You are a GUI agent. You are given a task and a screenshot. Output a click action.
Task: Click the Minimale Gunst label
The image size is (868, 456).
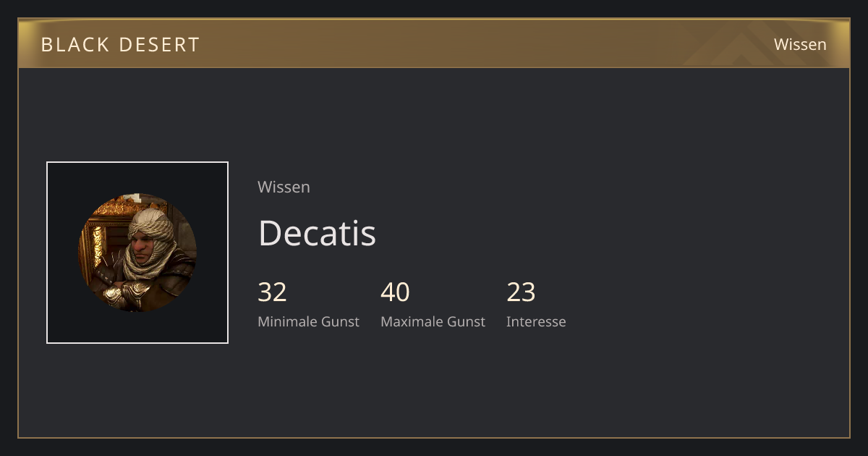[308, 321]
